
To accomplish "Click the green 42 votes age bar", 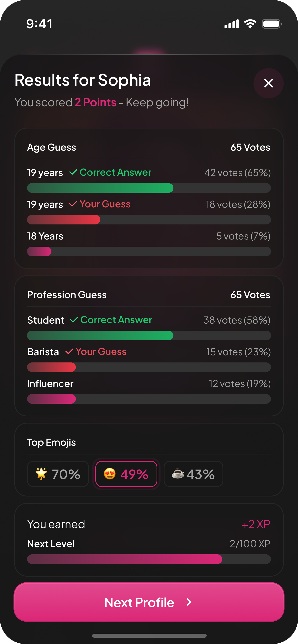I will (x=100, y=188).
